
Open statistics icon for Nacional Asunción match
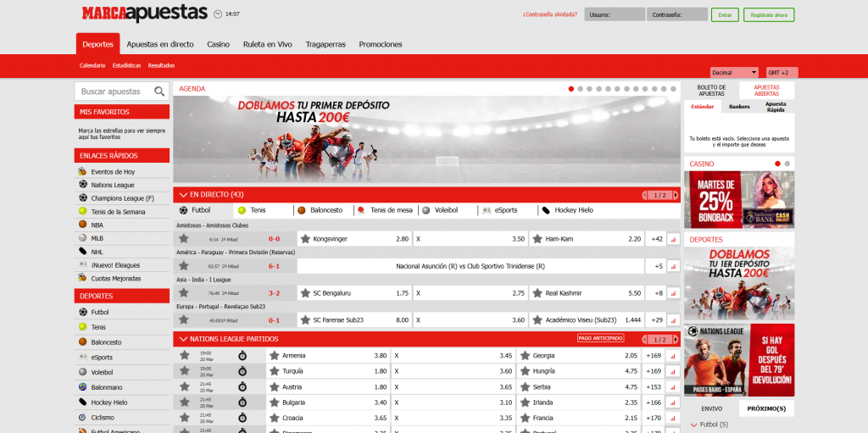point(673,266)
